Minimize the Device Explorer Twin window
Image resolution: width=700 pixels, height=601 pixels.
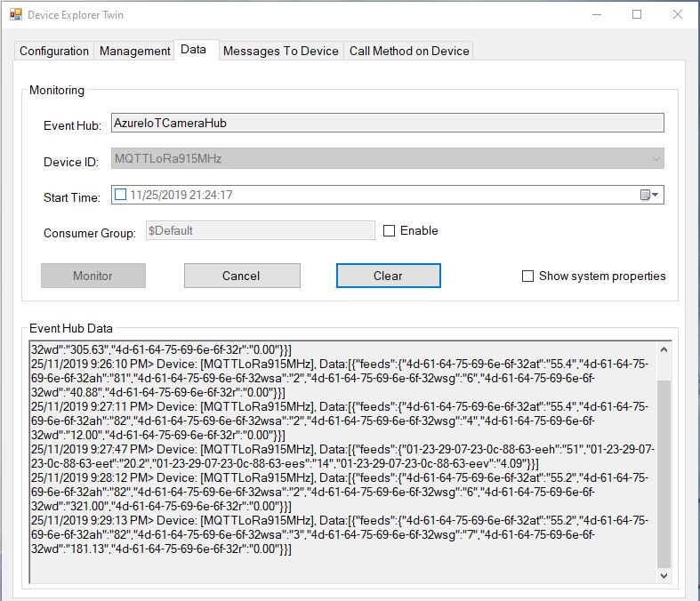click(594, 15)
